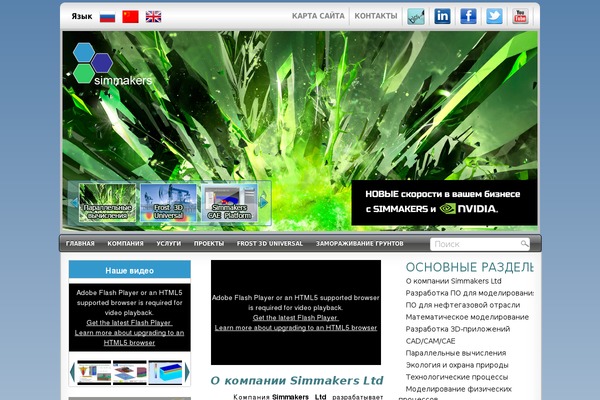Open ЗАМОРАЖИВАНИЕ ГРУНТОВ menu item
The image size is (600, 400).
click(360, 243)
